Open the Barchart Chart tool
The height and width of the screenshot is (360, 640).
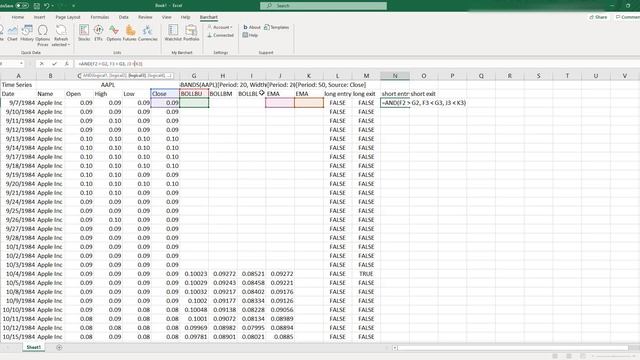pos(12,33)
